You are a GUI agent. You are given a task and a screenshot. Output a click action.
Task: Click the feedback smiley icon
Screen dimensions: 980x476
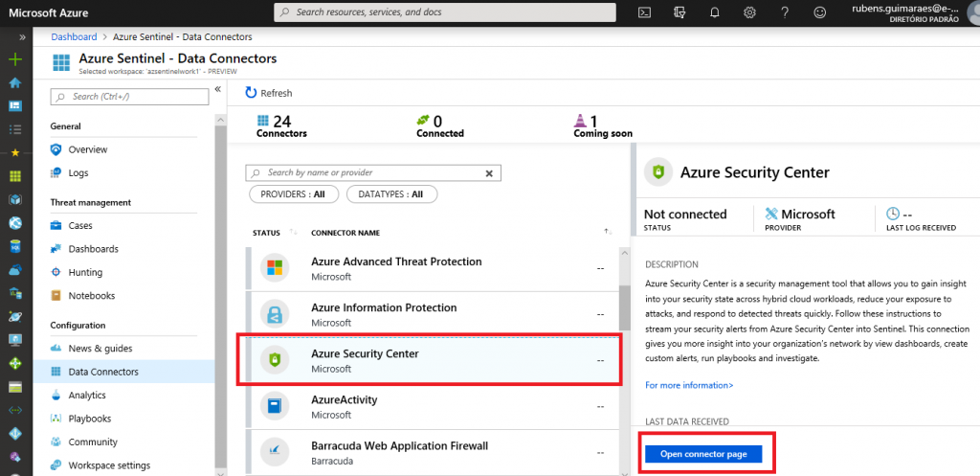pyautogui.click(x=818, y=12)
